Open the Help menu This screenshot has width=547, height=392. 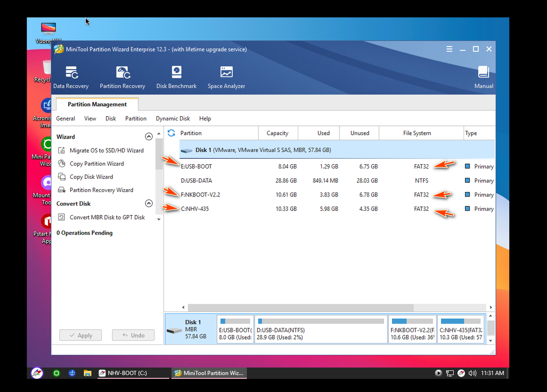tap(205, 119)
